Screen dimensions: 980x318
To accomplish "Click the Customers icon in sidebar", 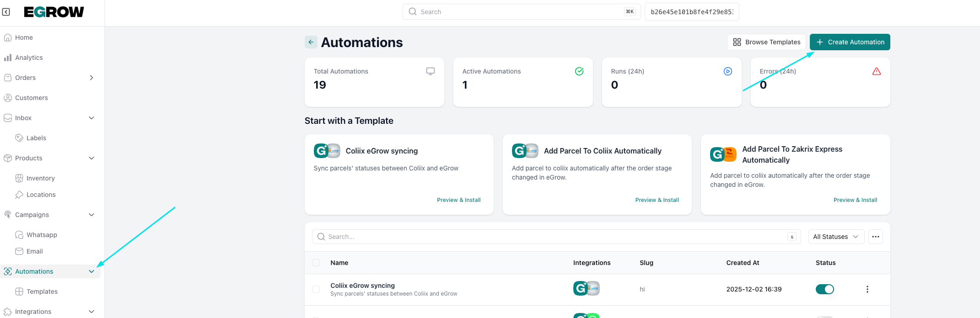I will click(8, 98).
